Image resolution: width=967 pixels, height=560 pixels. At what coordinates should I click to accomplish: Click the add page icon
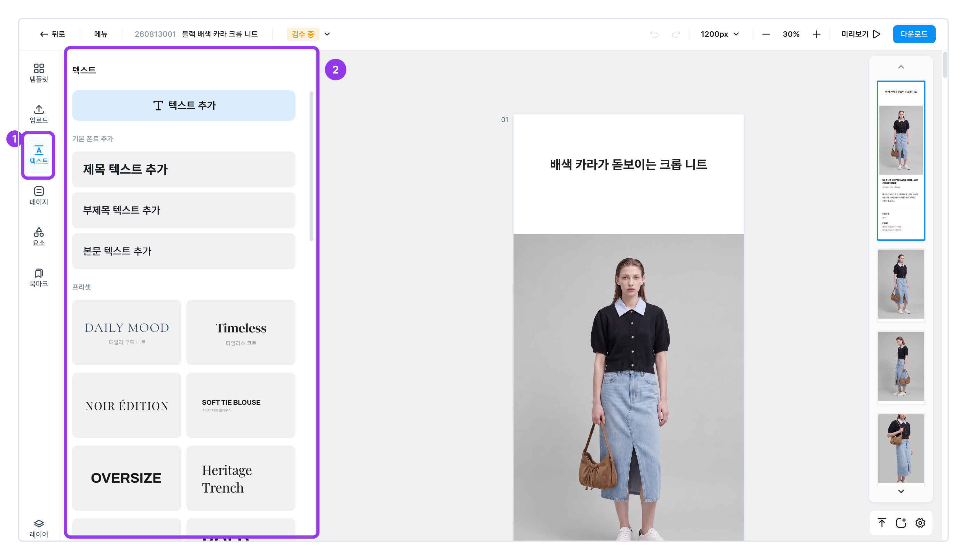[901, 522]
